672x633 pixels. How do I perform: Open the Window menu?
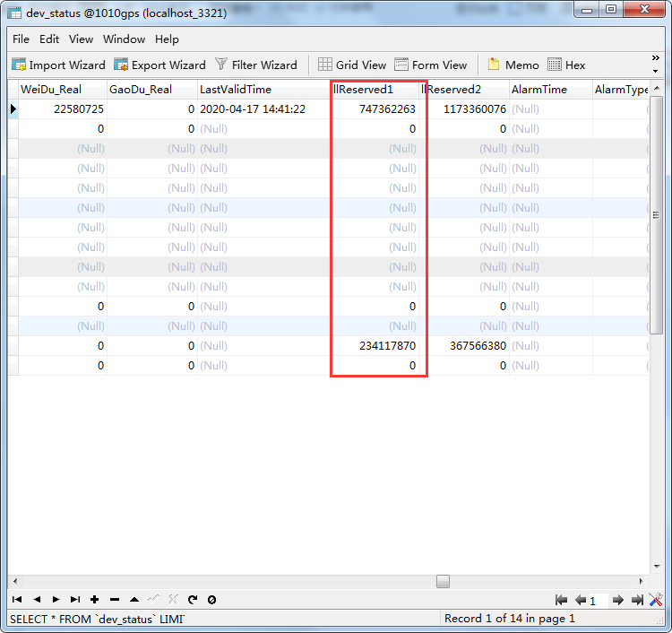(124, 39)
